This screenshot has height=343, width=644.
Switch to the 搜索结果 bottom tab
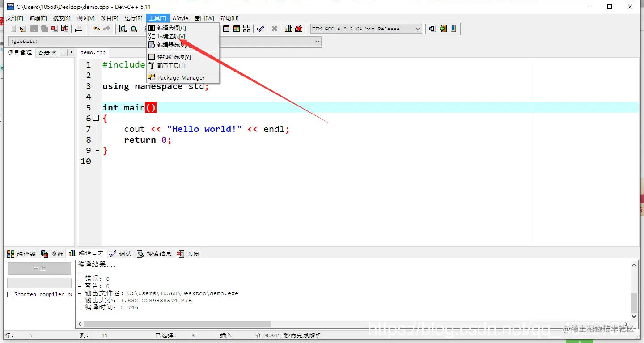pyautogui.click(x=155, y=254)
